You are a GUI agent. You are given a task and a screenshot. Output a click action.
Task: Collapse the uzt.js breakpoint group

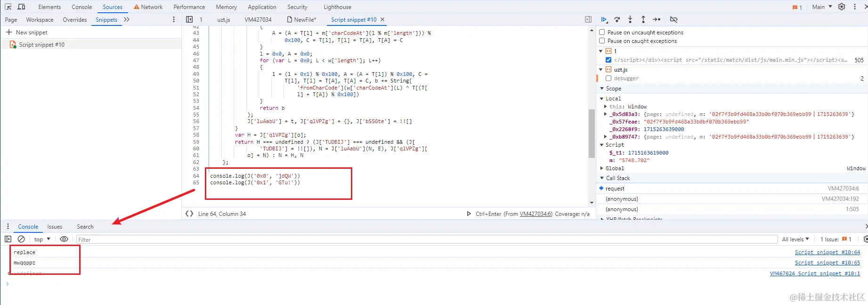click(601, 69)
